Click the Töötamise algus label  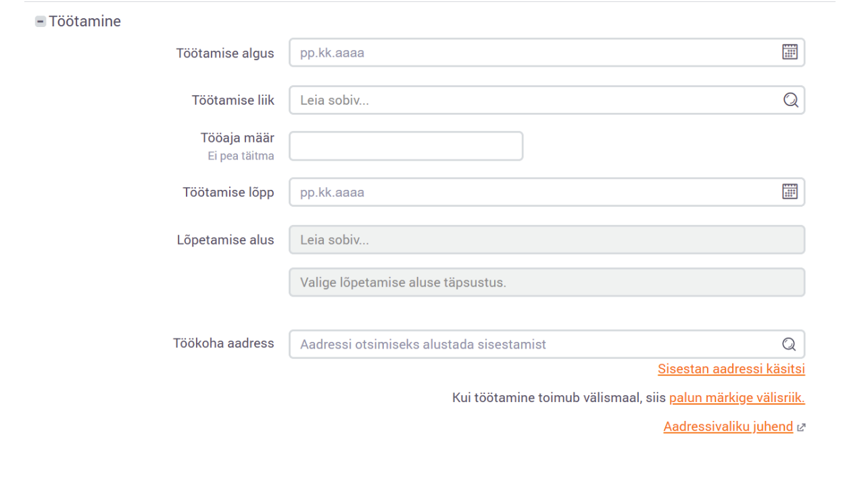click(x=225, y=53)
